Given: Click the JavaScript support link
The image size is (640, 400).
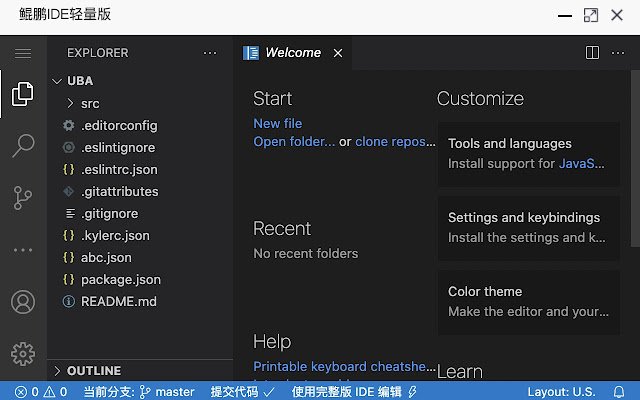Looking at the screenshot, I should 581,164.
